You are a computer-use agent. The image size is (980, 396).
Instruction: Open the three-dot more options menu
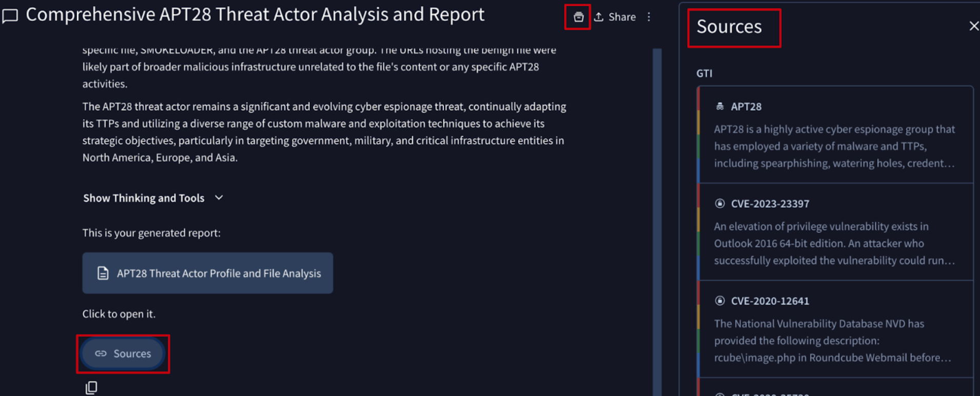(649, 17)
